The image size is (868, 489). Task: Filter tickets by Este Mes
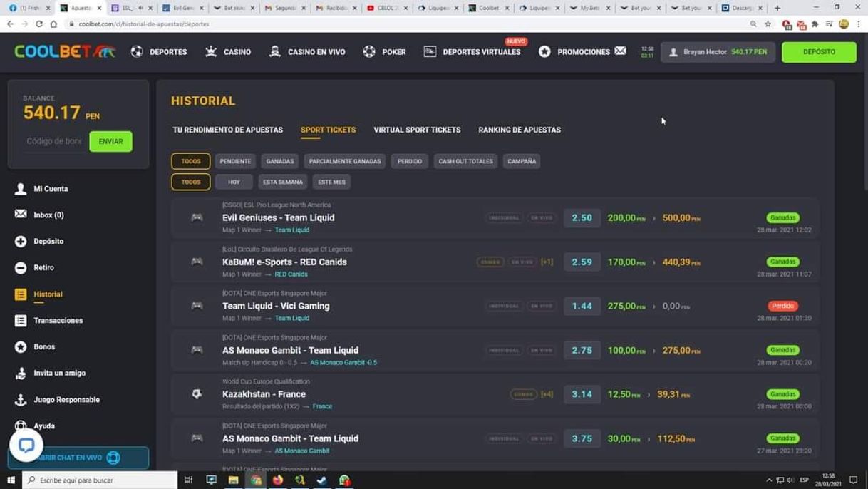tap(331, 182)
